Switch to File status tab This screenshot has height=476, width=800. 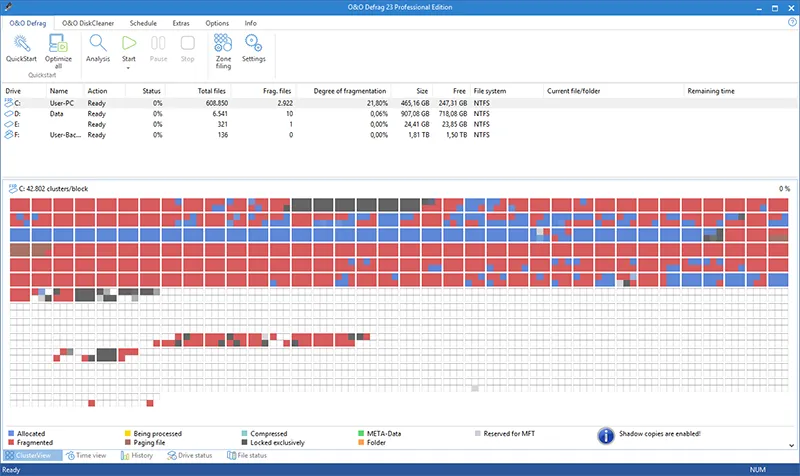tap(247, 456)
